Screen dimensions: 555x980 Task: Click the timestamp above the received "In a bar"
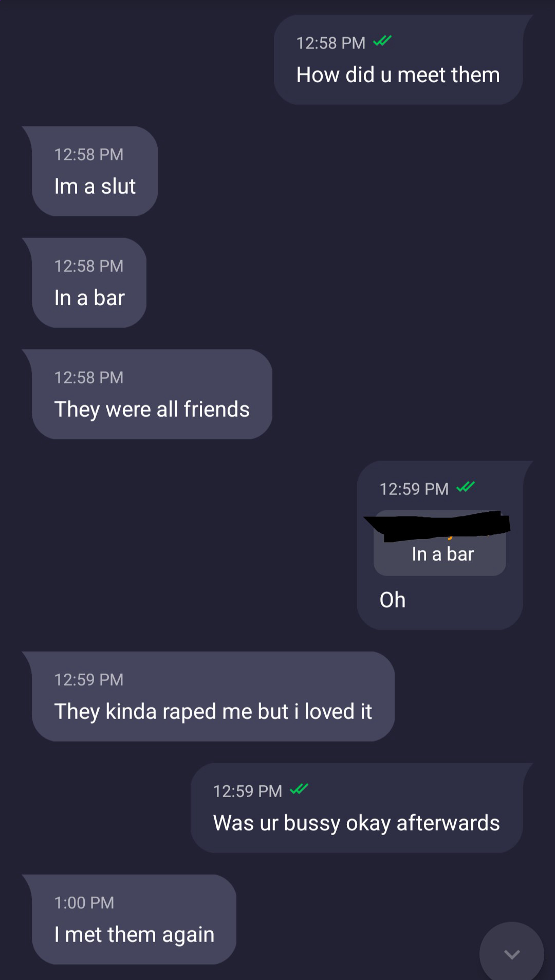89,266
